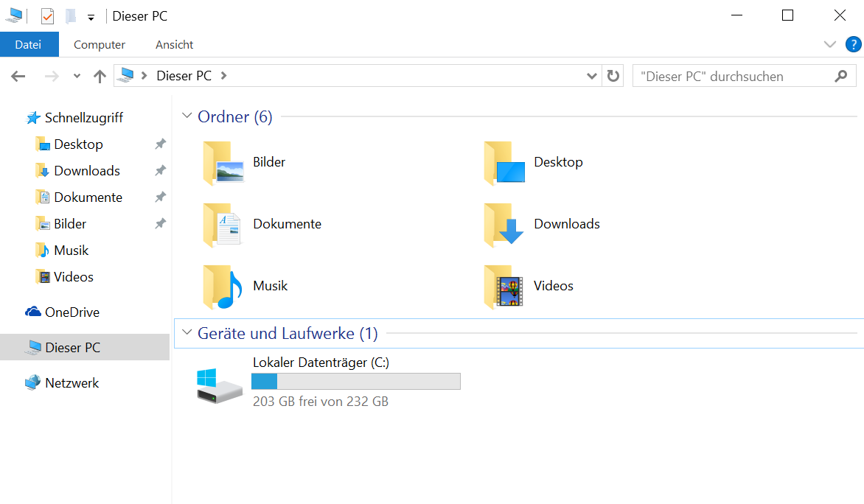Image resolution: width=864 pixels, height=504 pixels.
Task: Click the pin icon beside sidebar Dokumente
Action: [x=161, y=197]
